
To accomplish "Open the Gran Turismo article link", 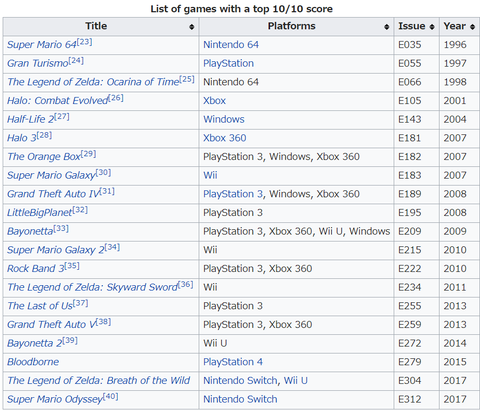I will click(x=38, y=63).
